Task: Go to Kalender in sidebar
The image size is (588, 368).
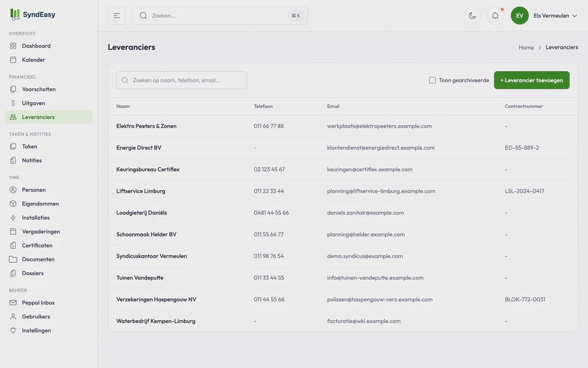Action: (49, 60)
